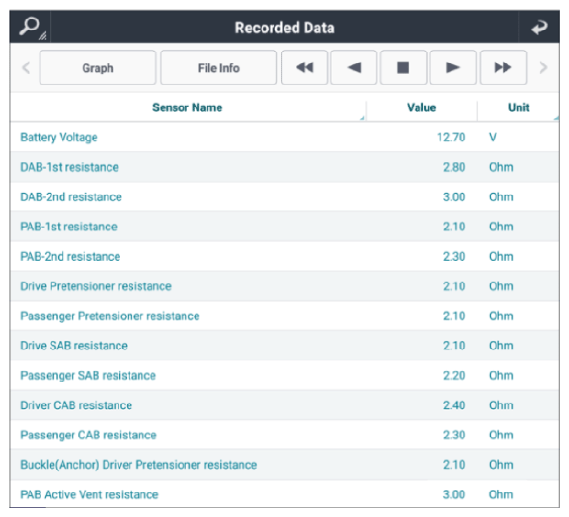Viewport: 569px width, 517px height.
Task: Select the Battery Voltage row
Action: point(285,137)
